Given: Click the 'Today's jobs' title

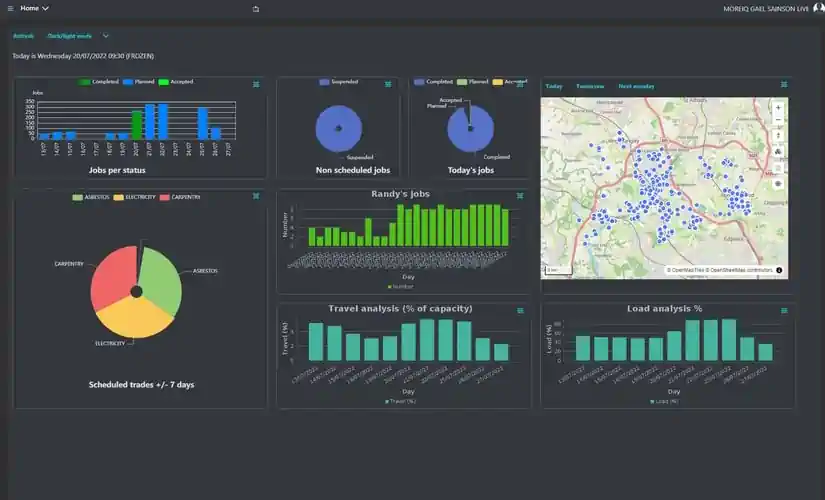Looking at the screenshot, I should coord(471,170).
